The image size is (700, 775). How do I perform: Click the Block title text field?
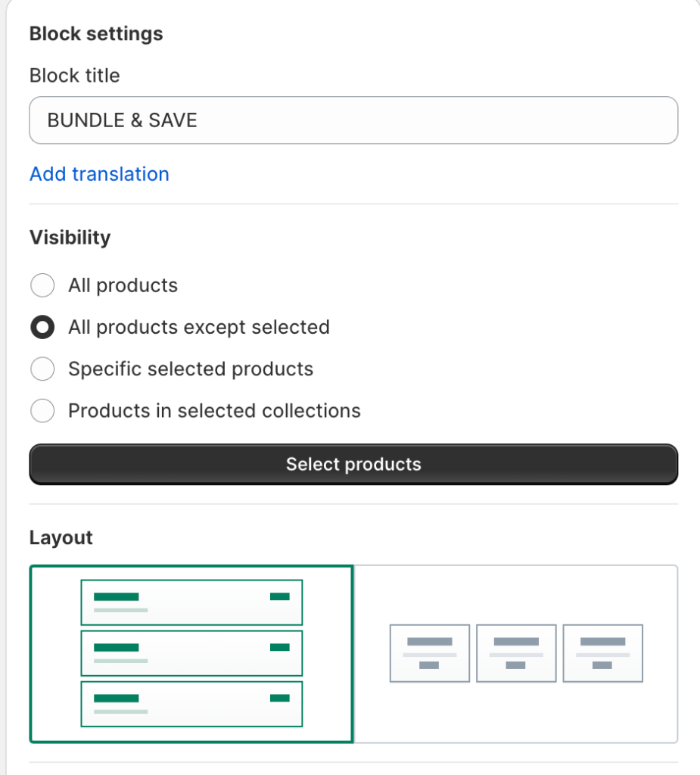click(x=353, y=120)
